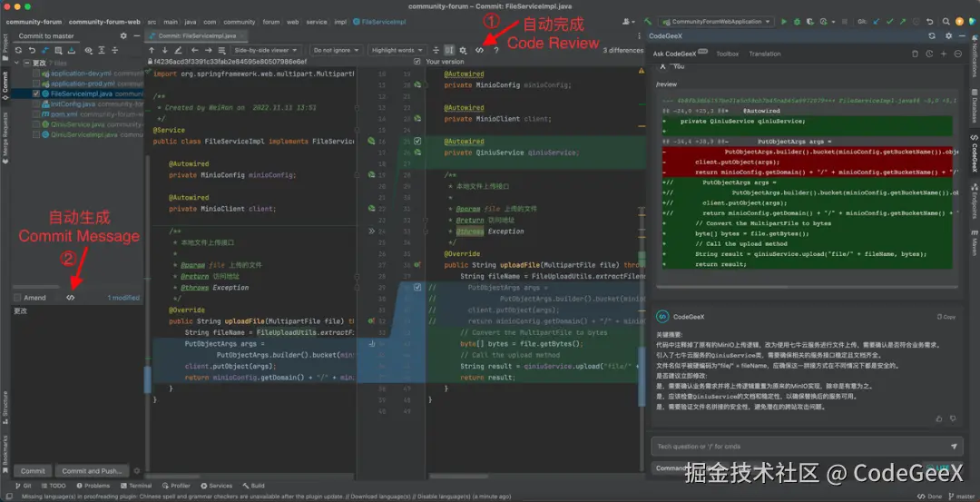Click the search everywhere magnifier icon
Viewport: 980px width, 502px height.
[x=946, y=21]
